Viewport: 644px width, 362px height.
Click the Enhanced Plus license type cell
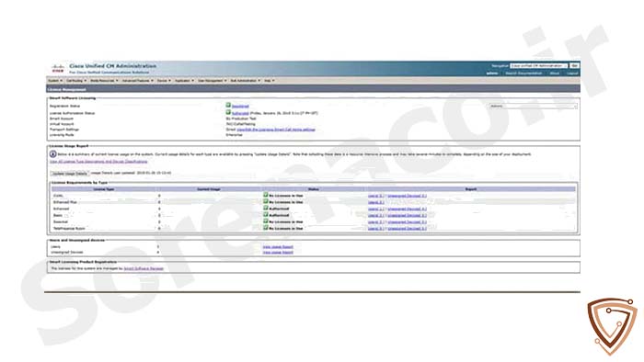tap(65, 202)
